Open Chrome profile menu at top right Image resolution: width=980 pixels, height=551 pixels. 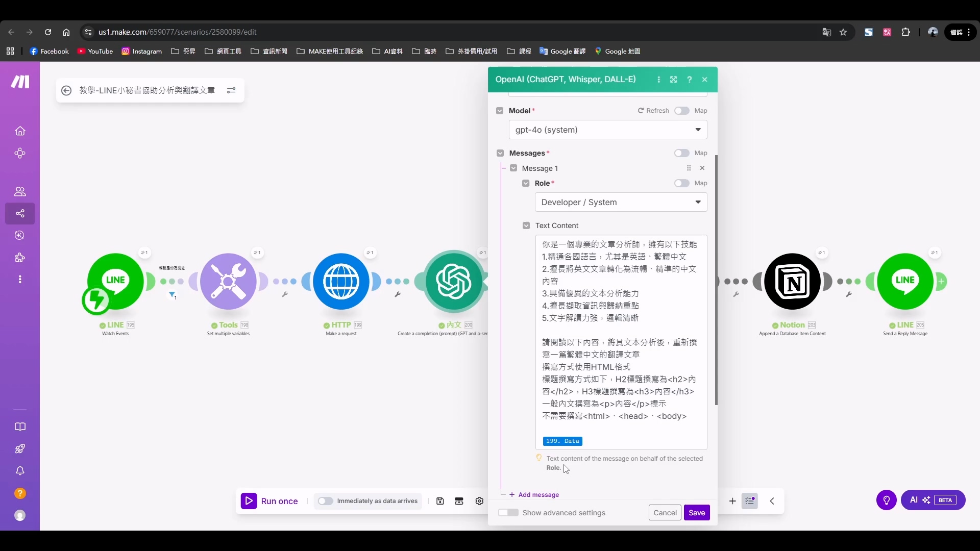(x=933, y=32)
